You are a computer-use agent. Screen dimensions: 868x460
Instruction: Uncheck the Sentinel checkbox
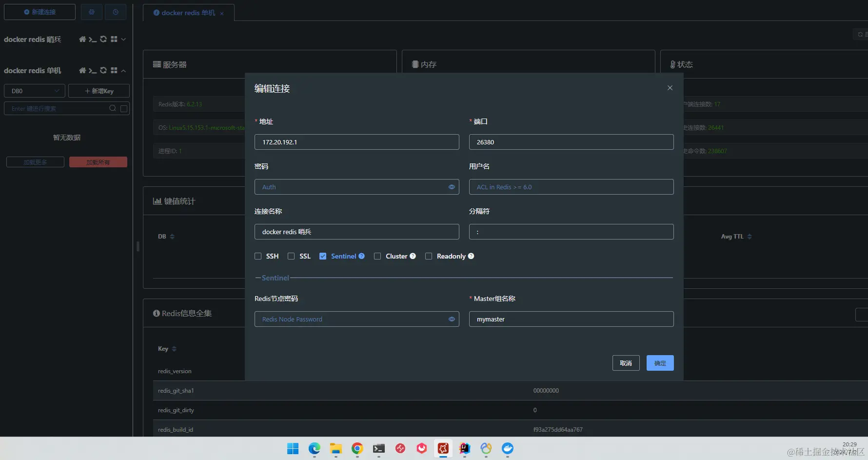pyautogui.click(x=323, y=256)
